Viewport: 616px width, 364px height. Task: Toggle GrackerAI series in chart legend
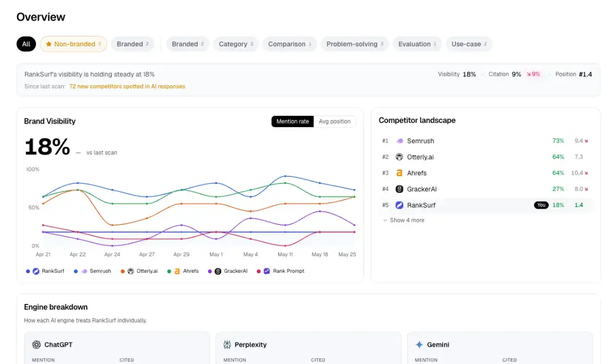(227, 271)
